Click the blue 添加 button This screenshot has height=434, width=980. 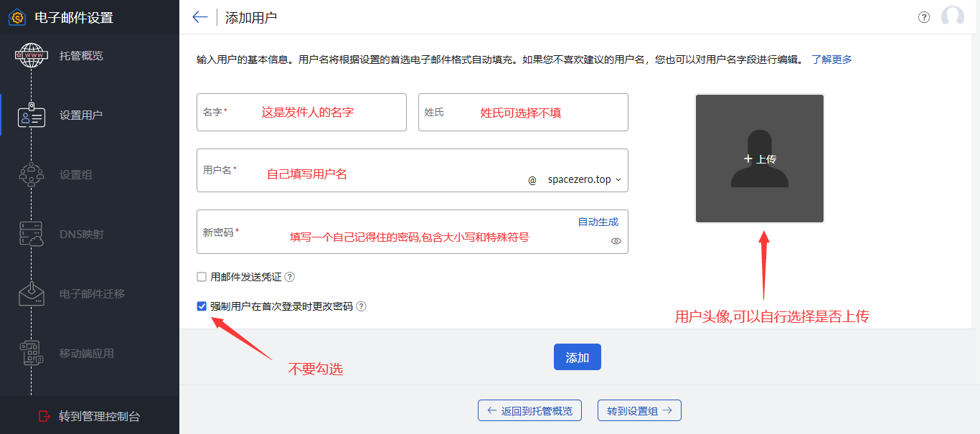click(577, 357)
